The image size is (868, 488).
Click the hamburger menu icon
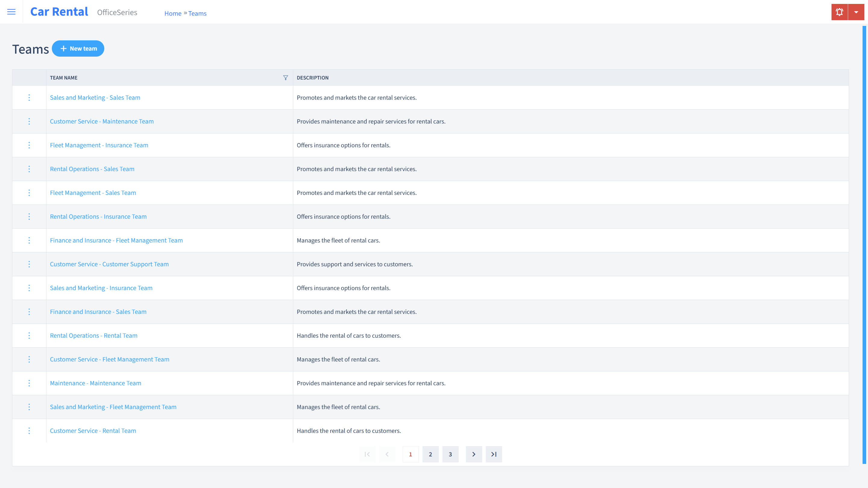pos(11,12)
